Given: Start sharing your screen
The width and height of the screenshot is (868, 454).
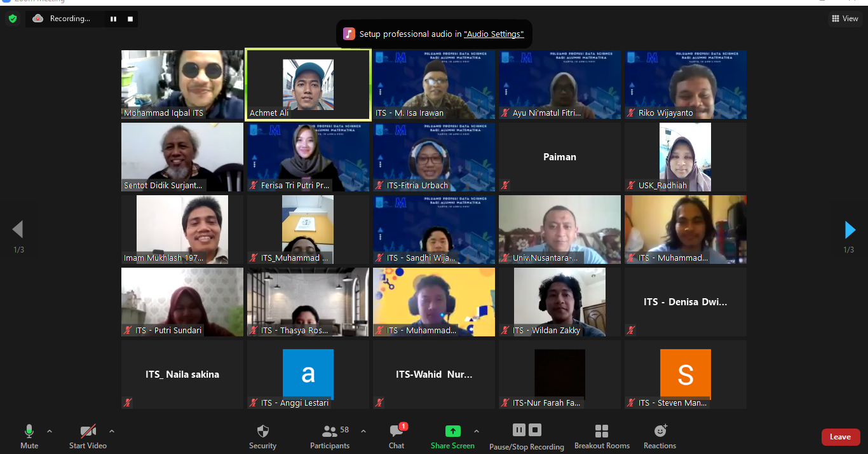Looking at the screenshot, I should pos(452,436).
